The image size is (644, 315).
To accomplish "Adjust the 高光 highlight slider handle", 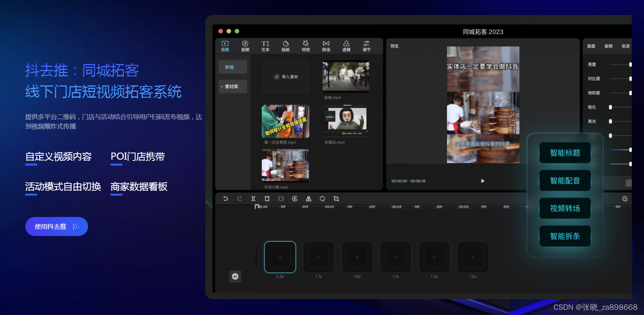I will click(610, 121).
